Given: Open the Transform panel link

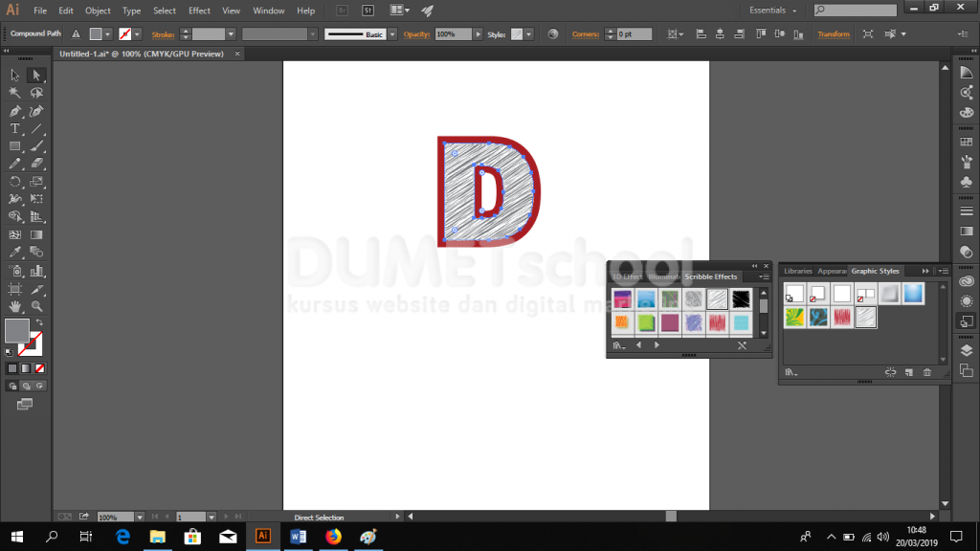Looking at the screenshot, I should tap(834, 34).
